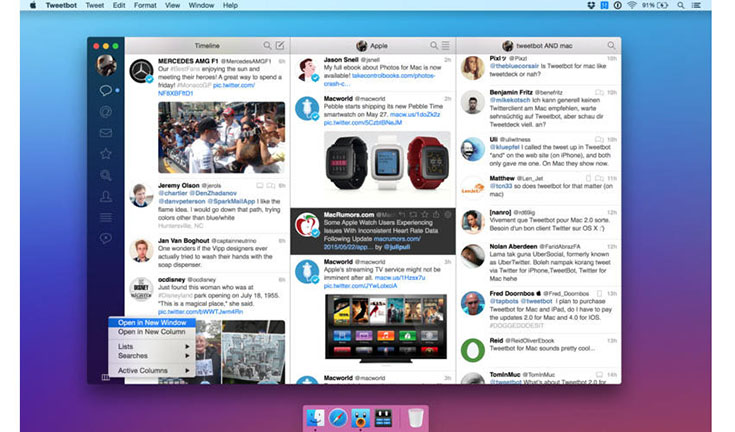Open Notification Center icon in menu bar
735x432 pixels.
[697, 5]
